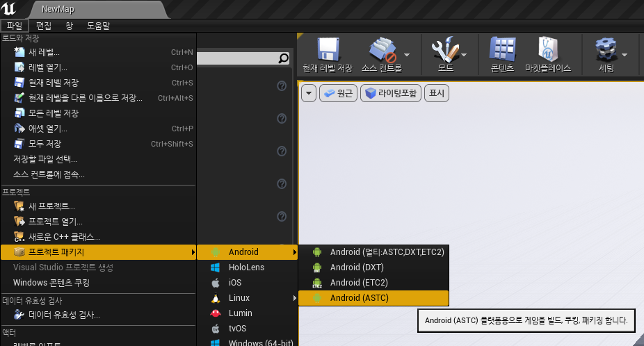Click the fourth help question-mark icon
The image size is (644, 346).
tap(282, 183)
